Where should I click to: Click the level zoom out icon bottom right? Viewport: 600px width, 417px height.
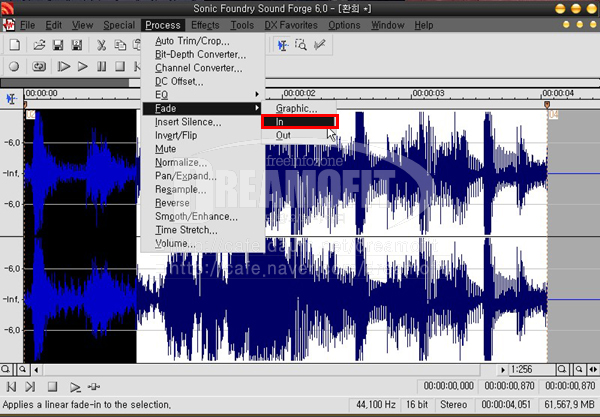[562, 370]
